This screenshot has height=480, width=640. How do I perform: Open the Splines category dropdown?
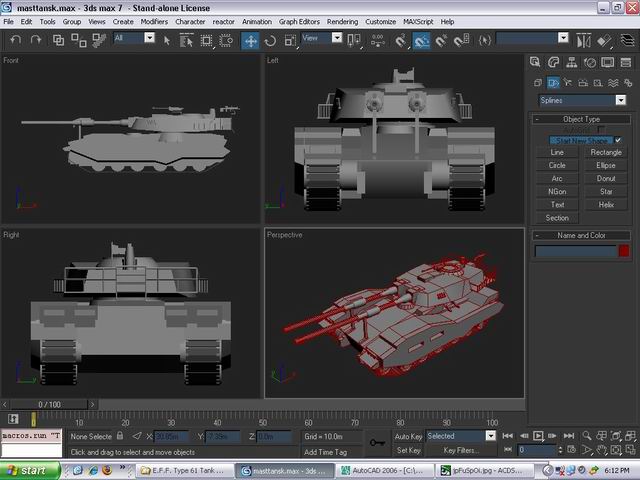621,100
